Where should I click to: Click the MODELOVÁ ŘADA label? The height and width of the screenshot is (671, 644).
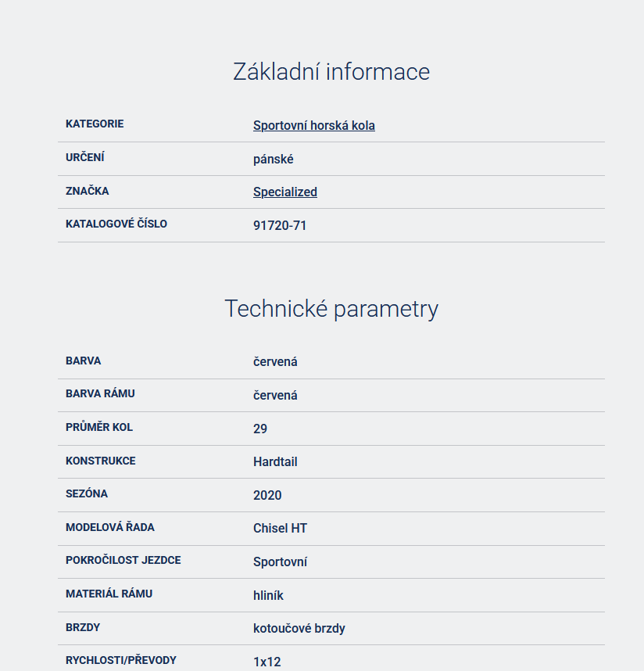(x=110, y=527)
